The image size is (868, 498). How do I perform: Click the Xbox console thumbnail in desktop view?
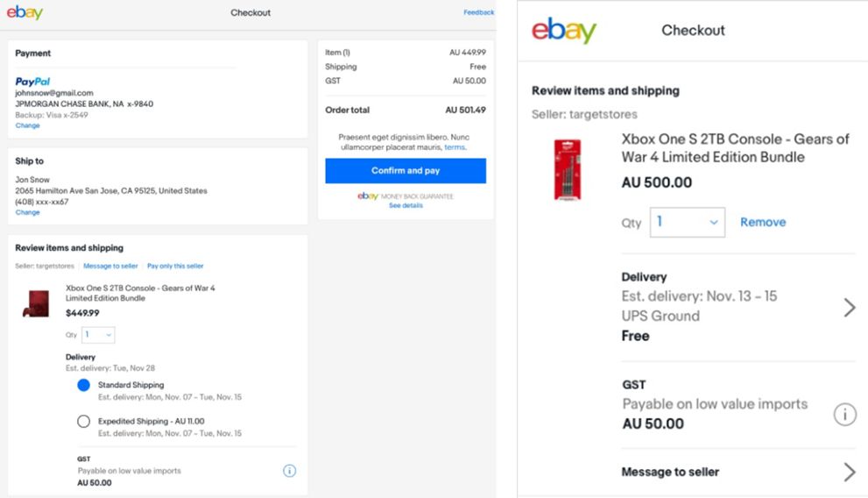[x=36, y=302]
